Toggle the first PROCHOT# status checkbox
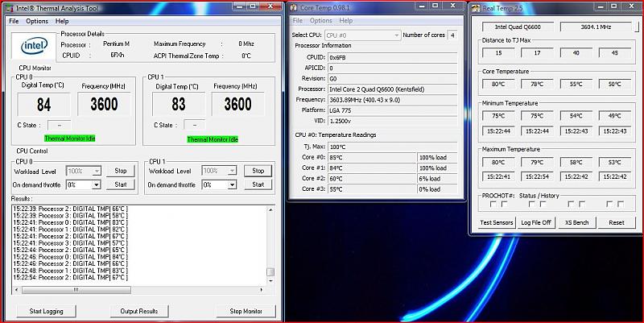 click(493, 205)
